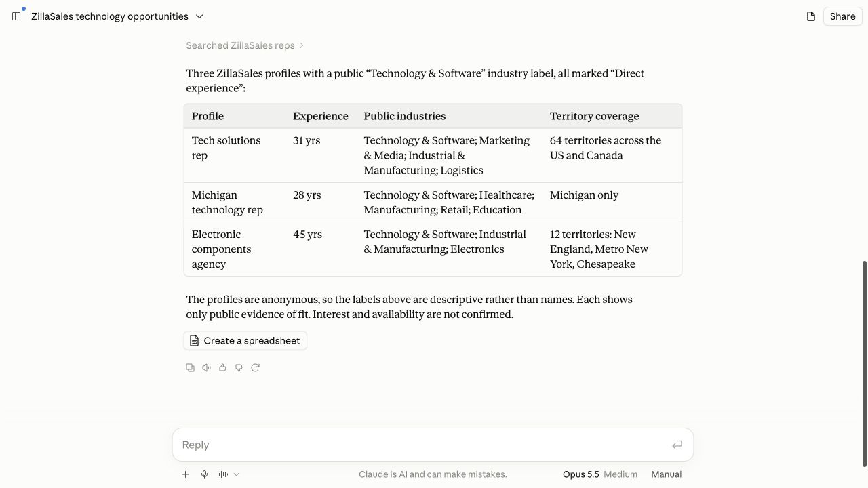Select the 'Electronic components agency' cell

pos(235,249)
